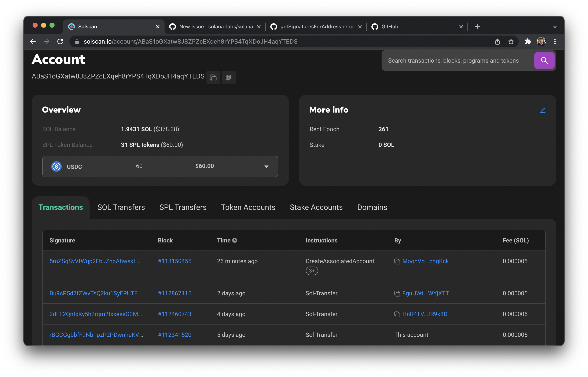Image resolution: width=588 pixels, height=377 pixels.
Task: Copy the 8guUWt...WYjXTT address
Action: [397, 293]
